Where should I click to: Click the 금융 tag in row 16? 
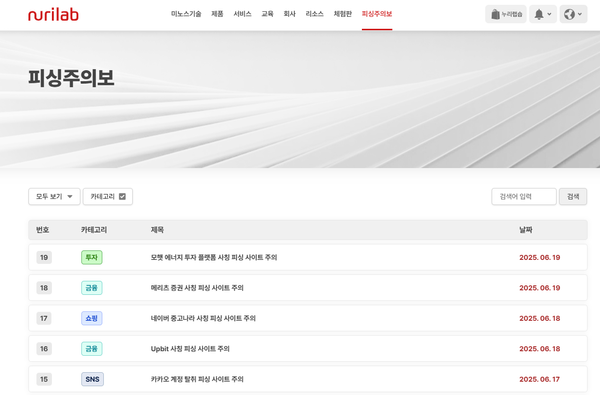pos(92,349)
